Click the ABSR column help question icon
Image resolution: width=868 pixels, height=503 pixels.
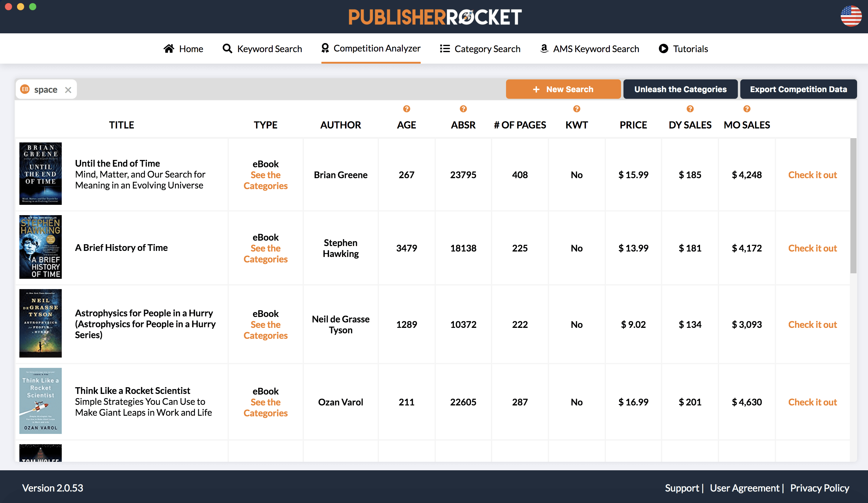tap(463, 109)
